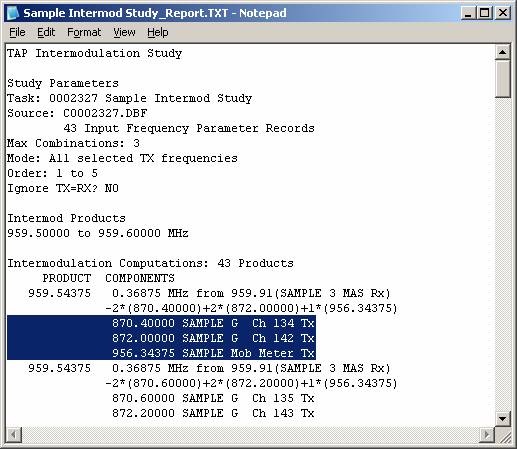Click the vertical scrollbar down arrow
This screenshot has height=449, width=517.
(502, 418)
